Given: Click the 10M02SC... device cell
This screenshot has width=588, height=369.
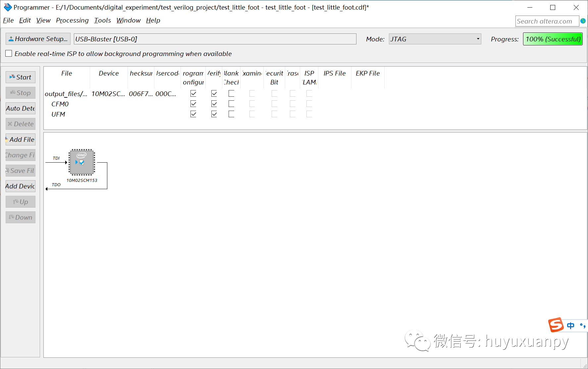Looking at the screenshot, I should click(108, 94).
